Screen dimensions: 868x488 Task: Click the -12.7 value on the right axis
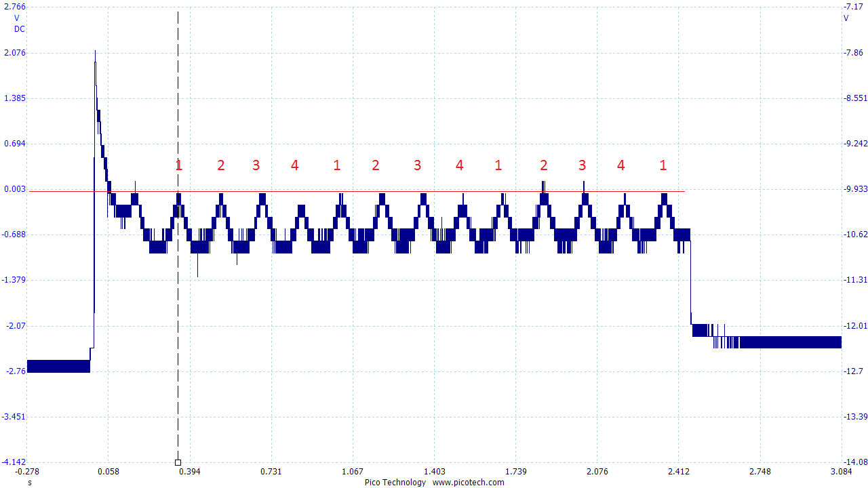(852, 371)
